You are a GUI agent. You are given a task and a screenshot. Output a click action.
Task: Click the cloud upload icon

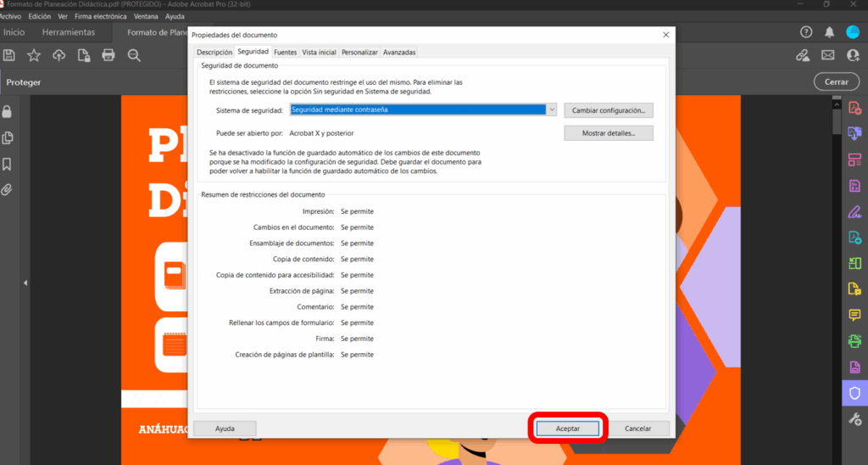[x=58, y=55]
